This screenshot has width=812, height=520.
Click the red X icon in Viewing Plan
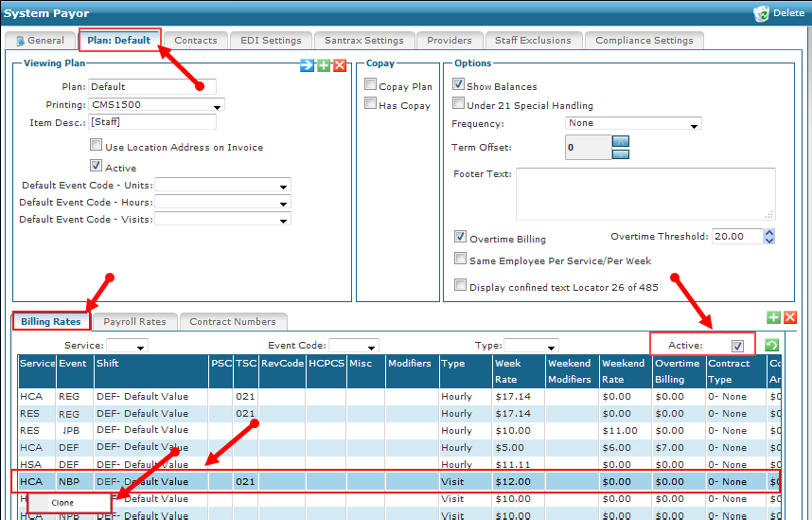tap(339, 64)
